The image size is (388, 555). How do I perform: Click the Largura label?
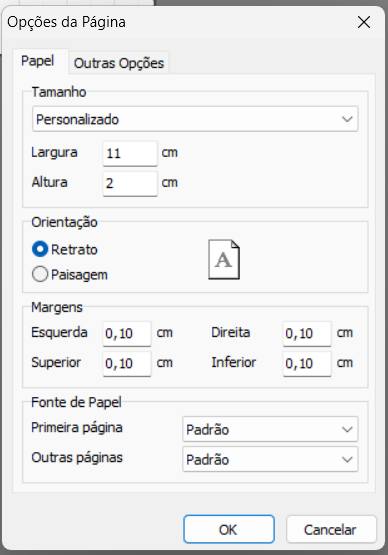click(x=54, y=152)
